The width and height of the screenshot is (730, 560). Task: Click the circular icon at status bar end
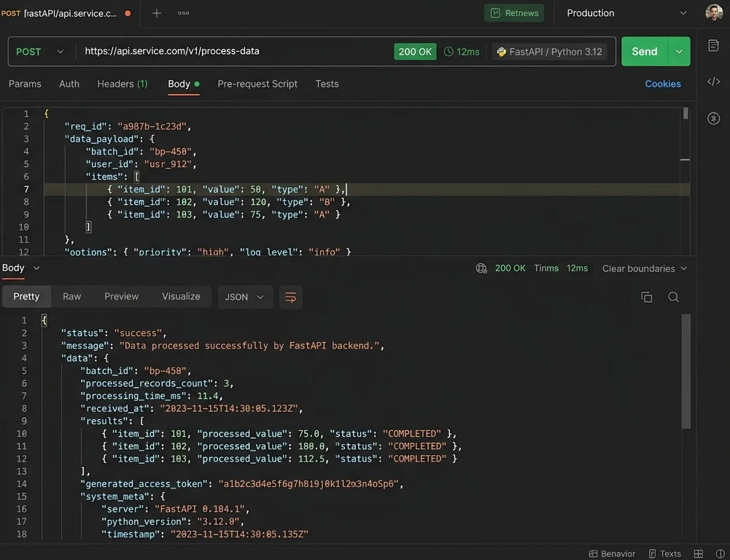(x=720, y=553)
